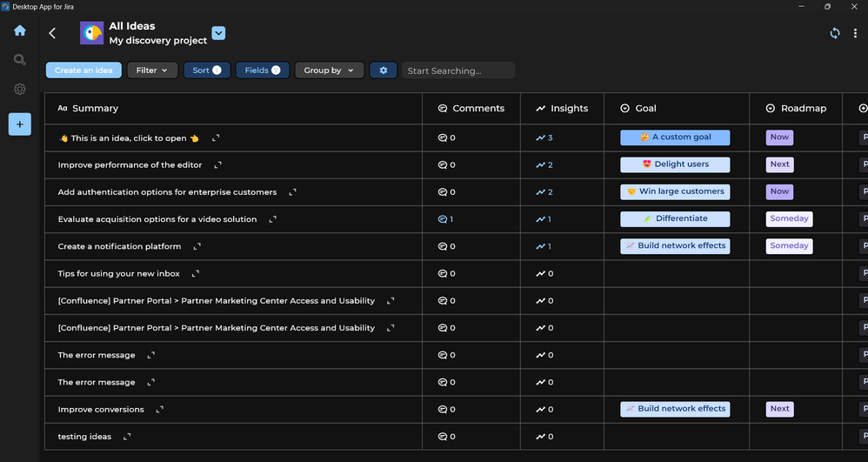The image size is (868, 462).
Task: Click 'Next' roadmap tag for editor performance
Action: click(779, 164)
